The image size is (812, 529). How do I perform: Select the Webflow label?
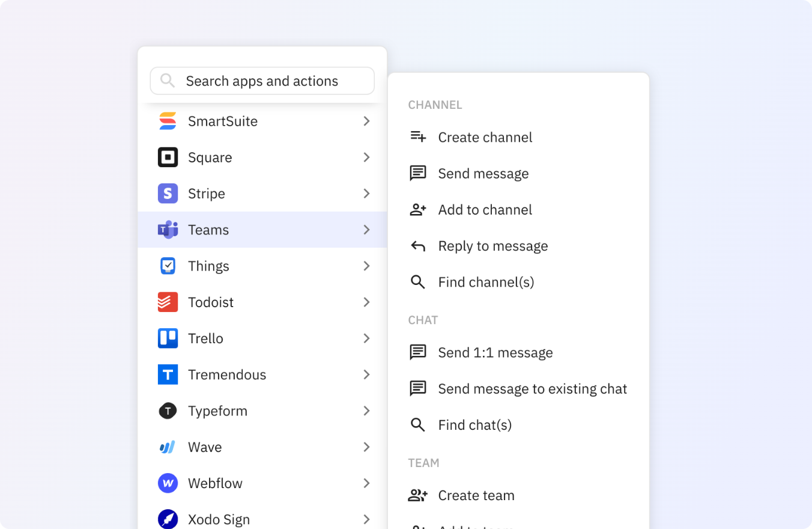coord(215,483)
